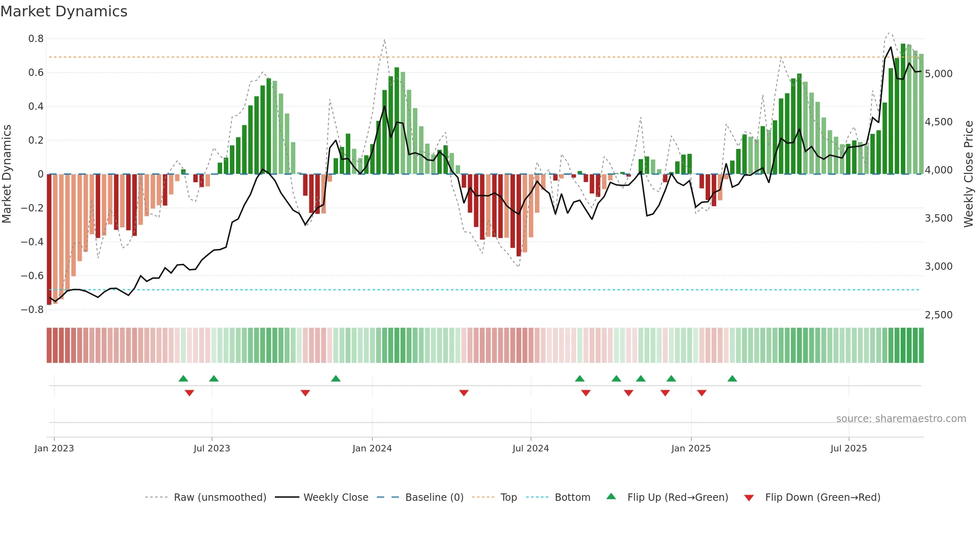
Task: Hide the Bottom series via its legend label
Action: (x=572, y=497)
